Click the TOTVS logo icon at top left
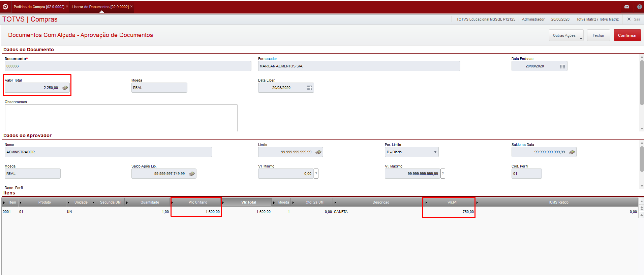This screenshot has height=275, width=644. (5, 6)
